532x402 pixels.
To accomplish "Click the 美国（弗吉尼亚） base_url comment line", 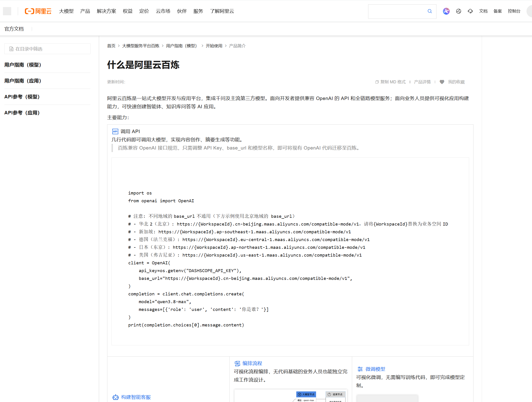I will click(x=245, y=255).
